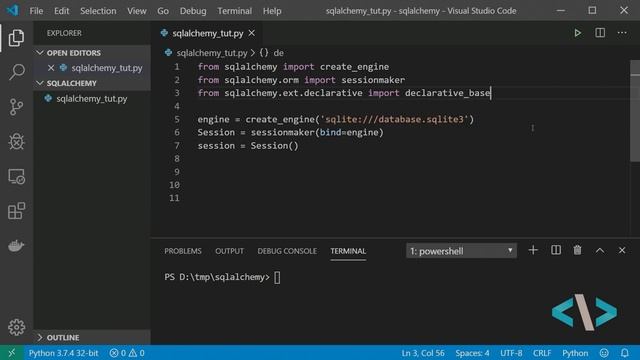The height and width of the screenshot is (360, 640).
Task: Collapse the SQLALCHEMY folder section
Action: [x=71, y=83]
